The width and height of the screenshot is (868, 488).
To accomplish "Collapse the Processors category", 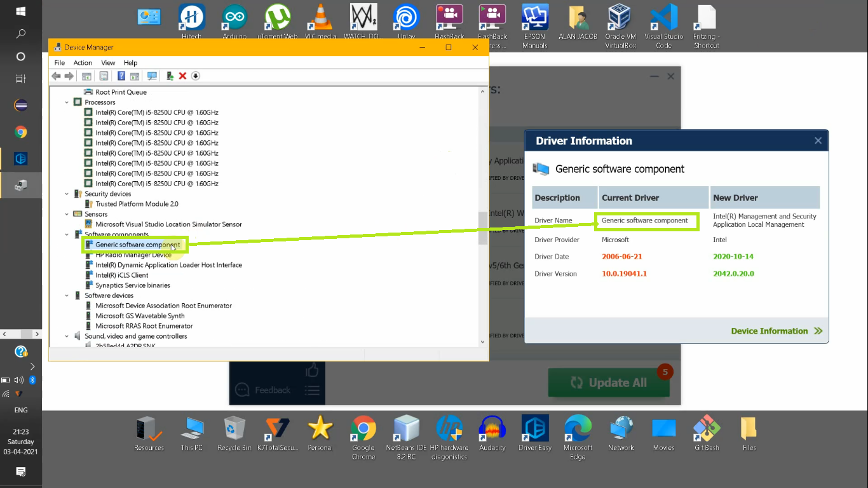I will (x=66, y=102).
